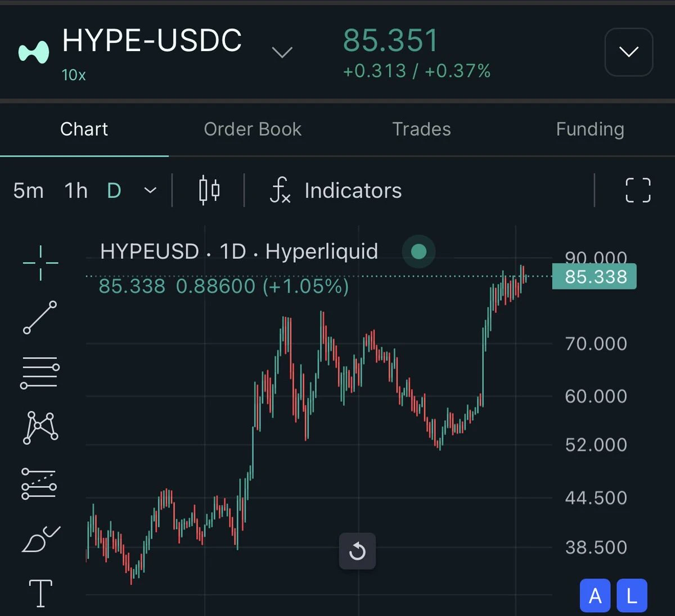The image size is (675, 616).
Task: Reset the chart view with the undo arrow
Action: pyautogui.click(x=357, y=551)
